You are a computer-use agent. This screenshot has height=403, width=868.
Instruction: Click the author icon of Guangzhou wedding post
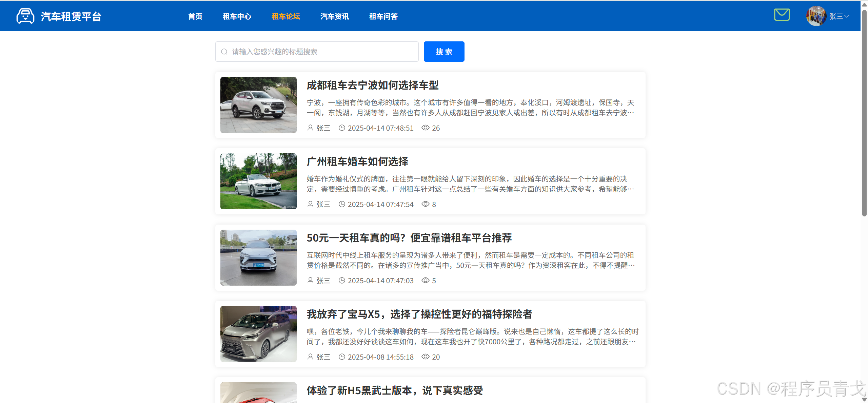(310, 204)
